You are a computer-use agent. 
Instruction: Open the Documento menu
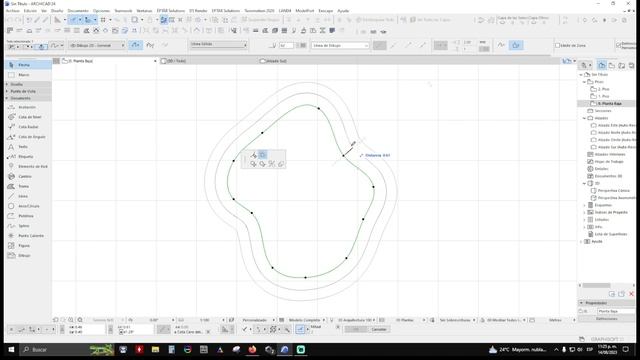click(78, 11)
